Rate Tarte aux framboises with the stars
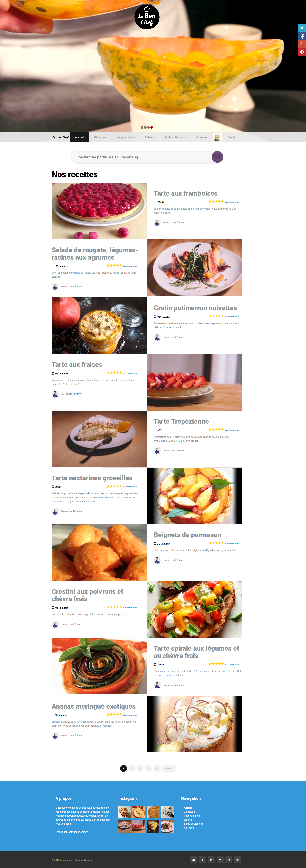Screen dimensions: 306x868 (x=216, y=202)
